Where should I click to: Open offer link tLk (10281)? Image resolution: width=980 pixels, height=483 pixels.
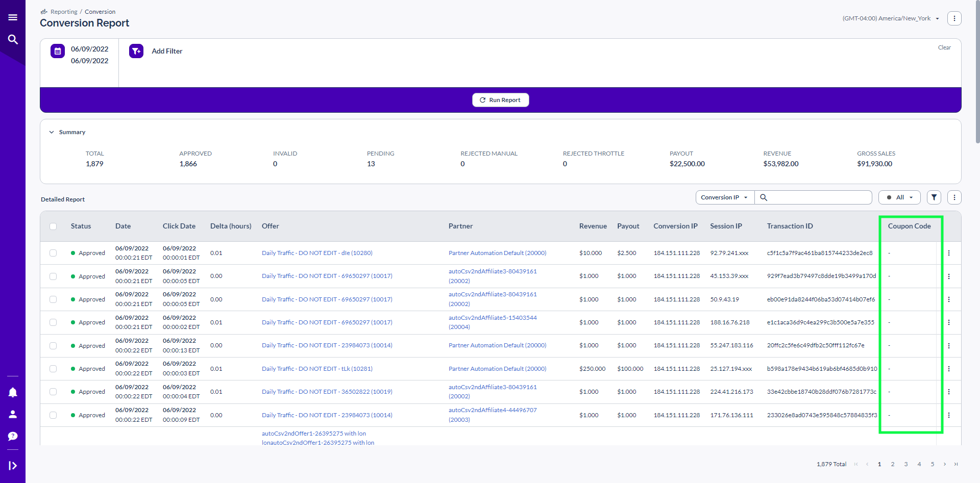(x=317, y=369)
